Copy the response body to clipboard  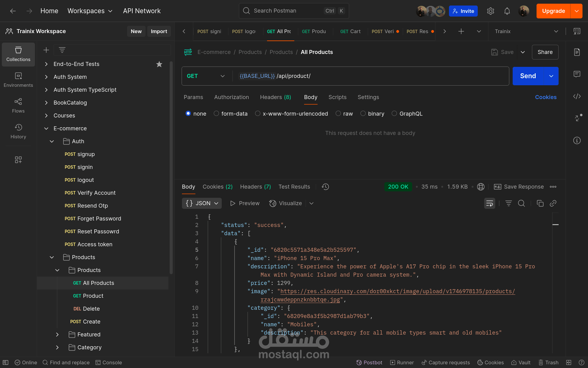pos(540,203)
